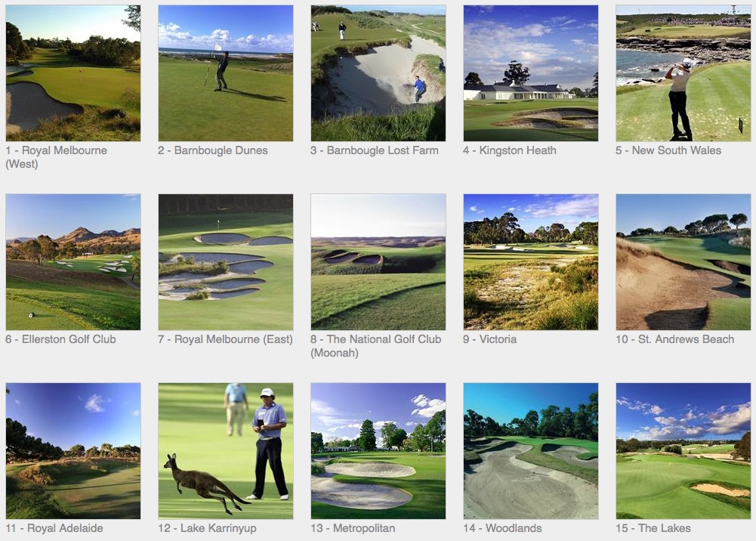Open the Royal Adelaide thumbnail
The image size is (756, 541).
[x=73, y=451]
